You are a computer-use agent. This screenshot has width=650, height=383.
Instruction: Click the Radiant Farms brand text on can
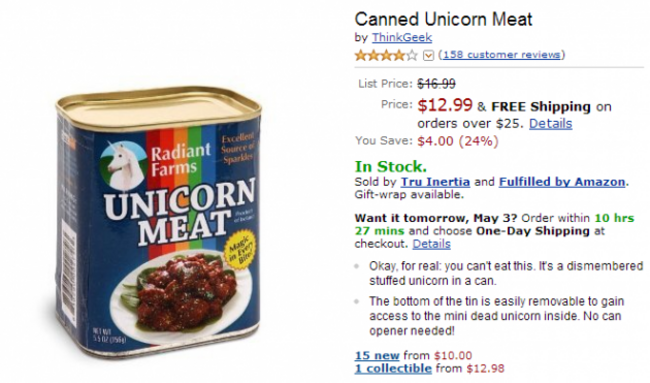(180, 160)
